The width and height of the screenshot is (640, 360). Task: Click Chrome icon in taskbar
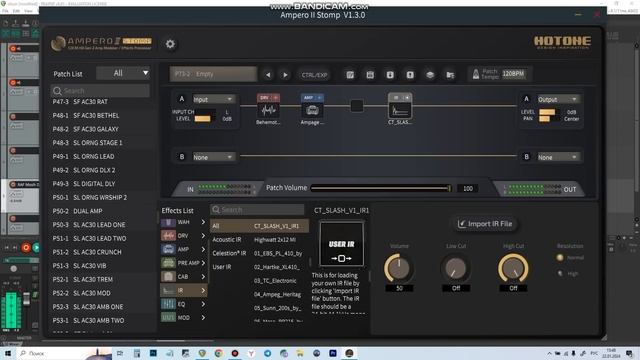(x=218, y=353)
